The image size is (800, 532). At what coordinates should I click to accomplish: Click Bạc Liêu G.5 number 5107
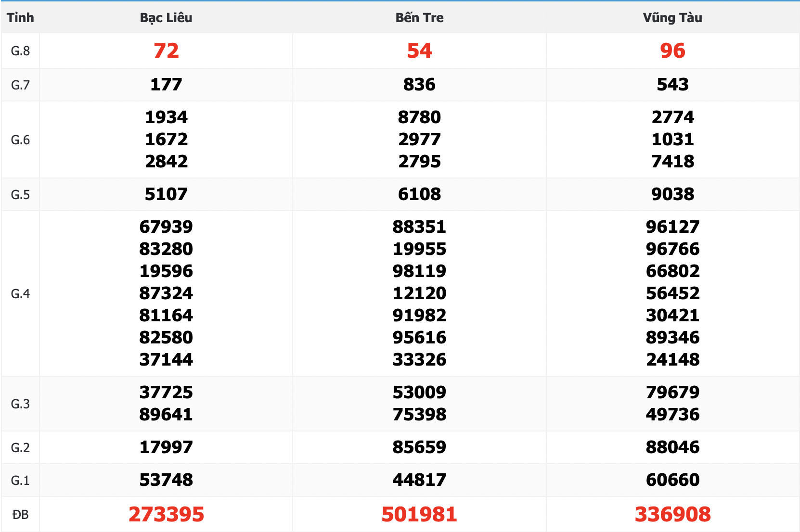[166, 194]
